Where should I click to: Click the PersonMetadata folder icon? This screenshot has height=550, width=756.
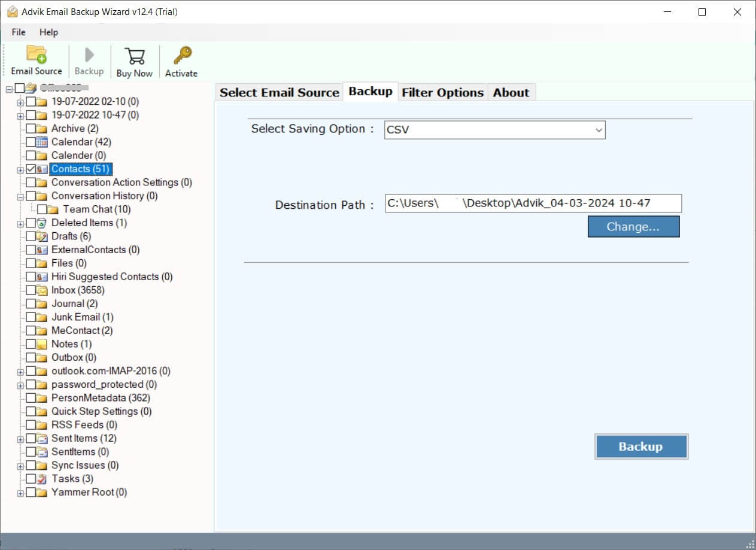tap(42, 398)
